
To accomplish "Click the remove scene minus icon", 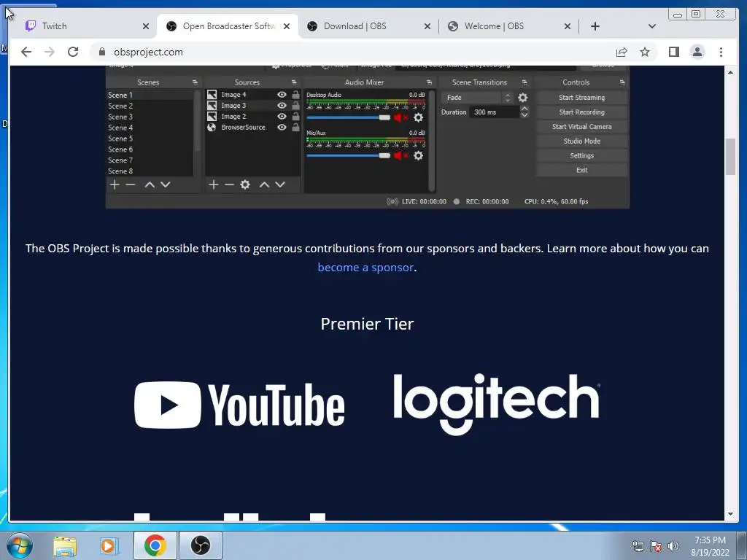I will click(131, 184).
